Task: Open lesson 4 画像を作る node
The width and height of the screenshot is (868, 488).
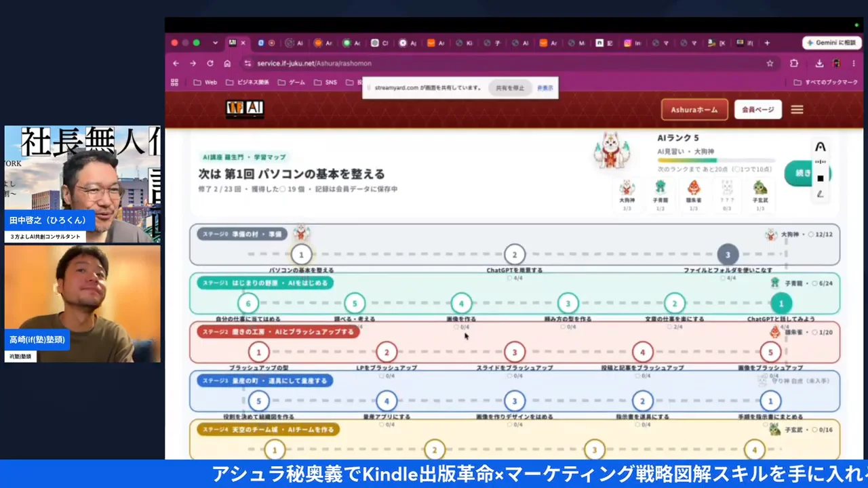Action: pyautogui.click(x=461, y=304)
